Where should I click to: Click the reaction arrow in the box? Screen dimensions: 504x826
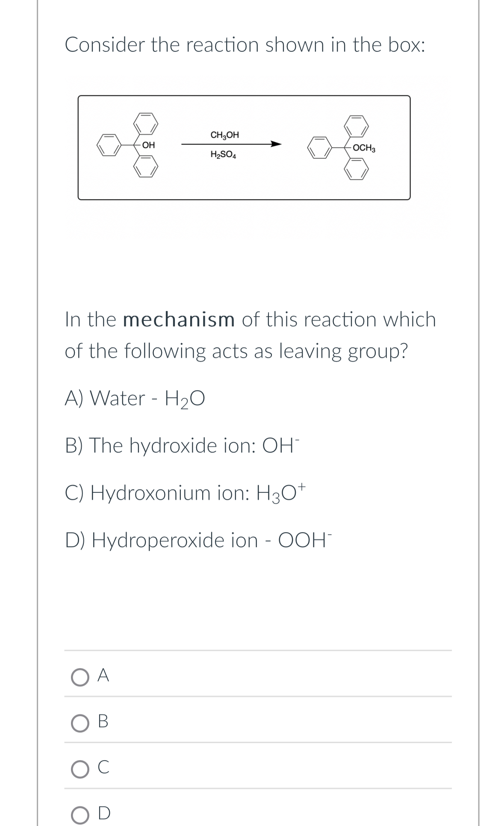231,144
